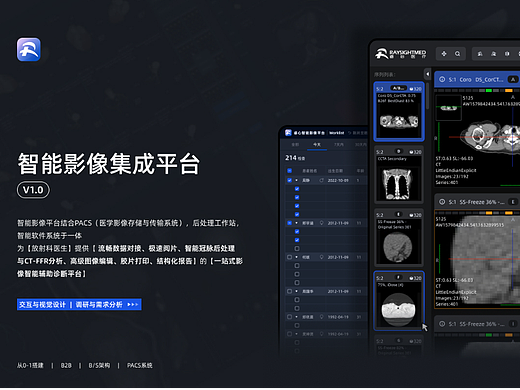Viewport: 520px width, 390px height.
Task: Select the 75% Dose series thumbnail
Action: tap(399, 301)
